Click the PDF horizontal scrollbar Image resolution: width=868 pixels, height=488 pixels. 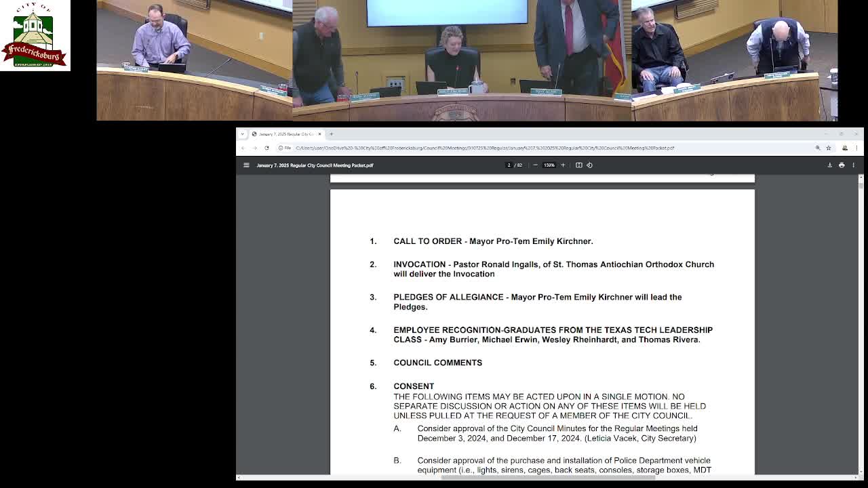pos(548,477)
